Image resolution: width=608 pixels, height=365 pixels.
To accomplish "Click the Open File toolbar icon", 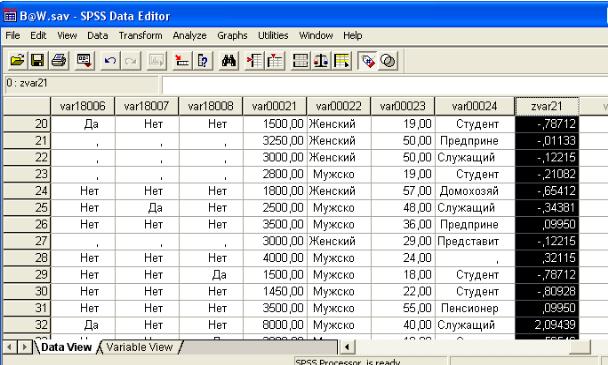I will (17, 61).
